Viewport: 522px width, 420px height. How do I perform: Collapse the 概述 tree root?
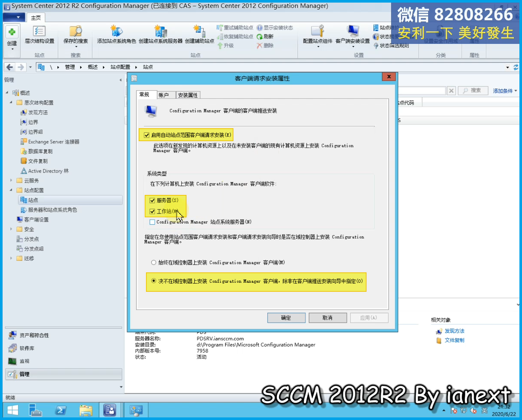click(7, 93)
